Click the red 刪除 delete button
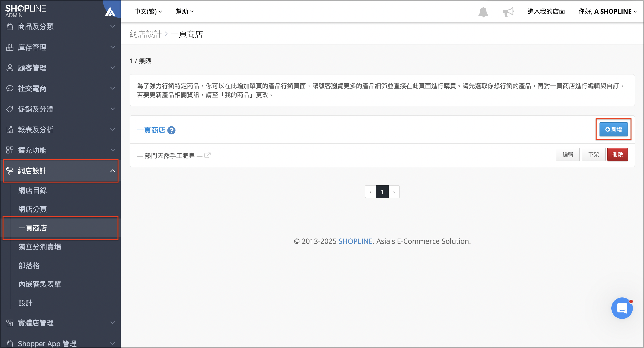 click(617, 155)
